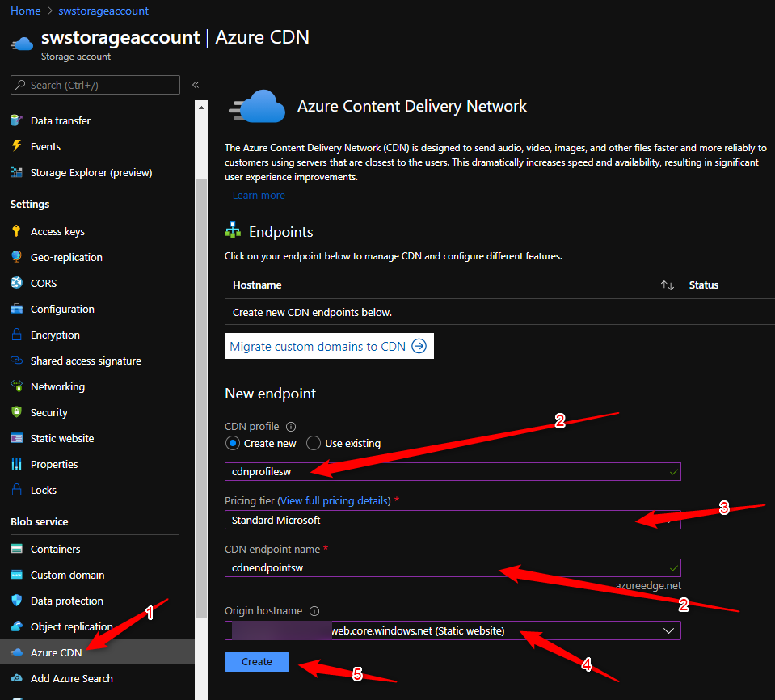Click the CDN profile info icon
Screen dimensions: 775x700
coord(291,427)
